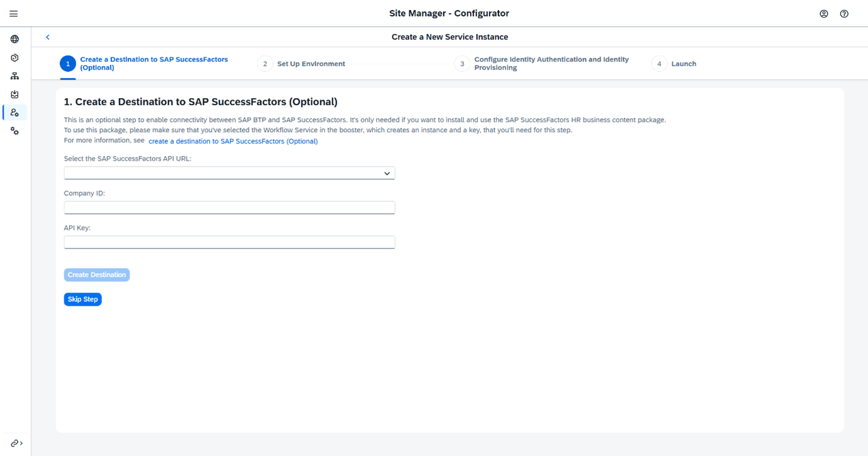Select step 3 Configure Identity Authentication
868x456 pixels.
click(542, 64)
